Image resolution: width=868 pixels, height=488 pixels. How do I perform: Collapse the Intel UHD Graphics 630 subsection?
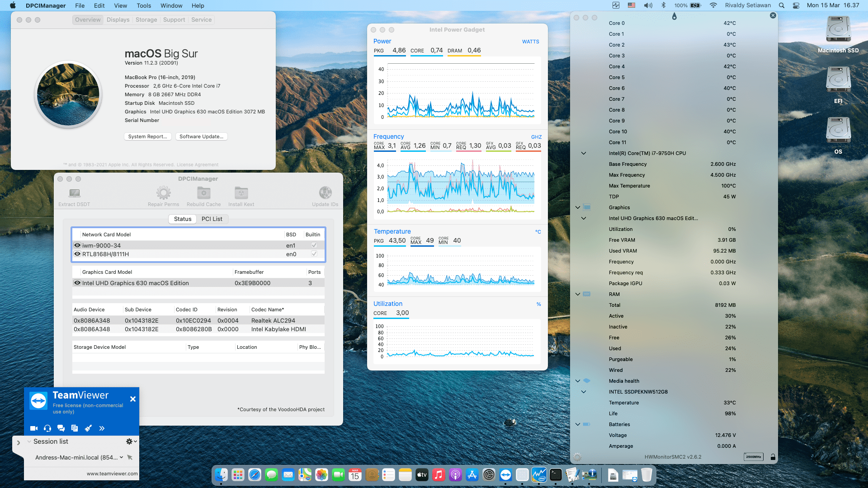[584, 218]
